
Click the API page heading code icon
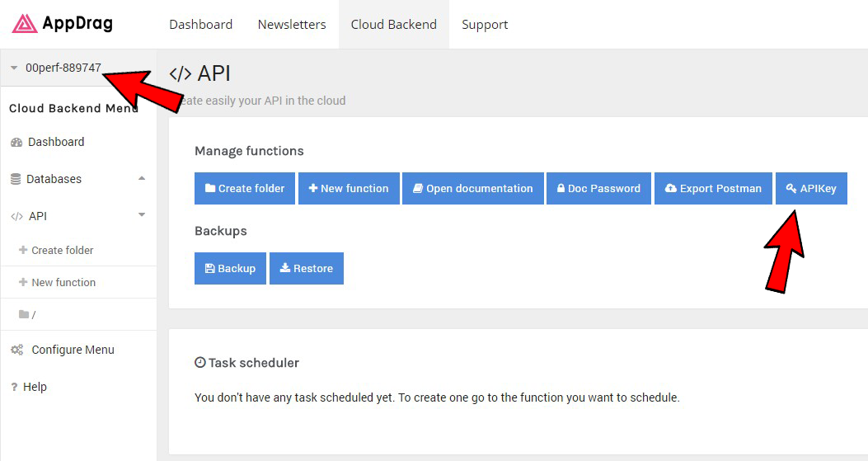181,73
